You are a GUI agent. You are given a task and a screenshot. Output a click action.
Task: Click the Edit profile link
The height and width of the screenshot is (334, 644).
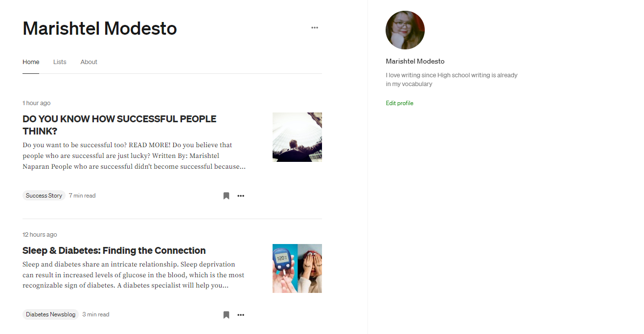(399, 103)
